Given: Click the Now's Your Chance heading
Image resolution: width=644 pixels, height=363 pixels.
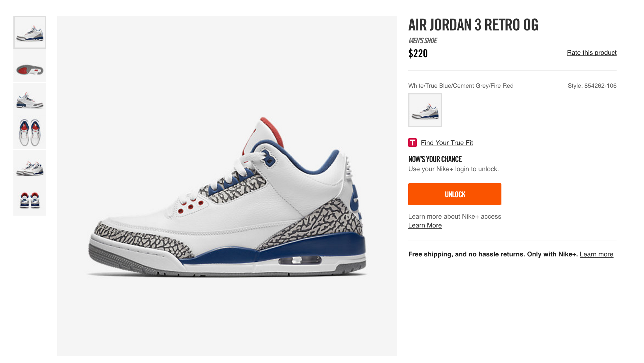Looking at the screenshot, I should (435, 159).
